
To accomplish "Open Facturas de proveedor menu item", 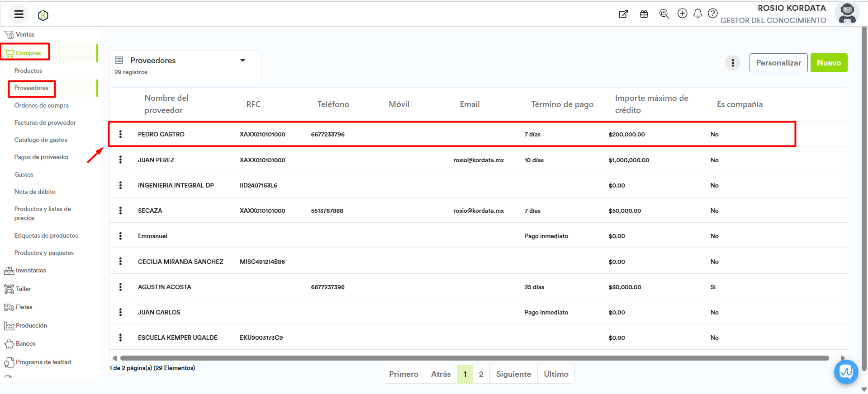I will (x=45, y=122).
